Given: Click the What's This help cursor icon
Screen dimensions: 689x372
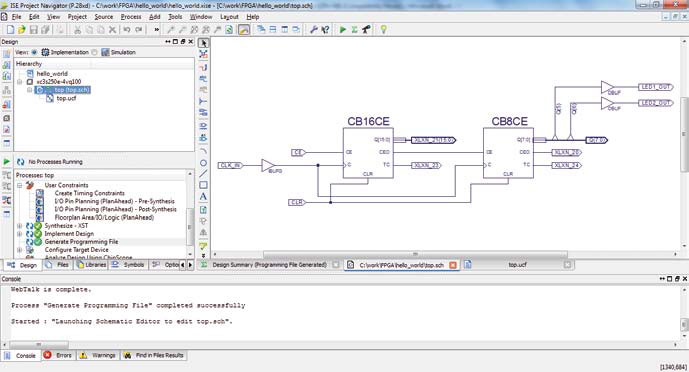Looking at the screenshot, I should click(326, 29).
